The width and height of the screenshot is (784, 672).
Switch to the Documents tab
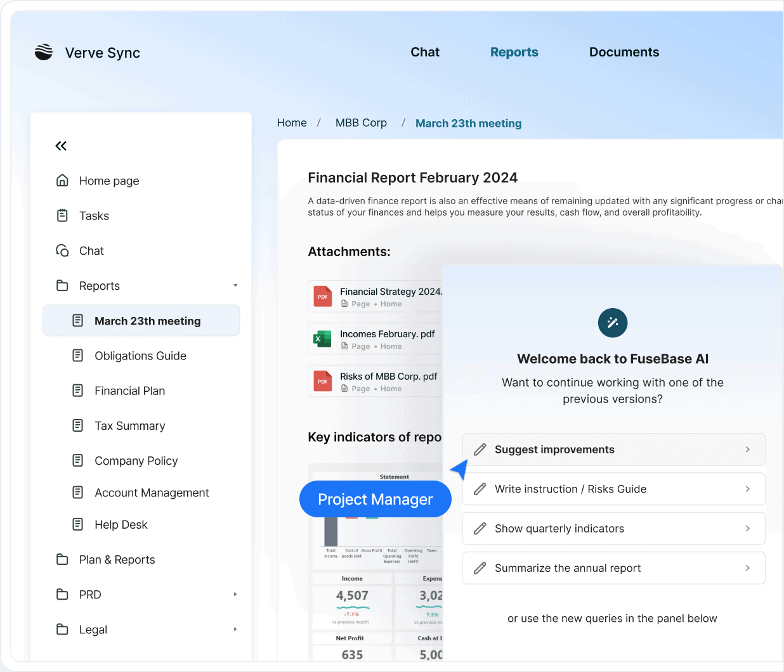624,52
